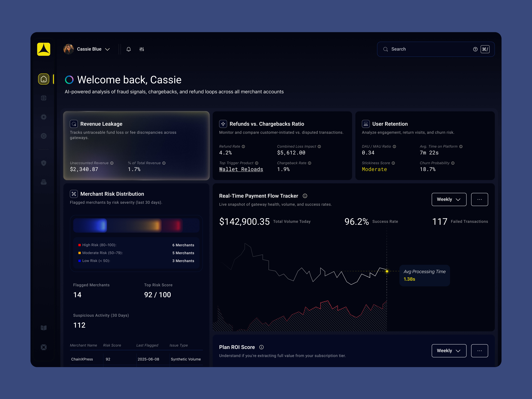Image resolution: width=532 pixels, height=399 pixels.
Task: Click the $2,340.87 unaccounted revenue value
Action: [84, 169]
